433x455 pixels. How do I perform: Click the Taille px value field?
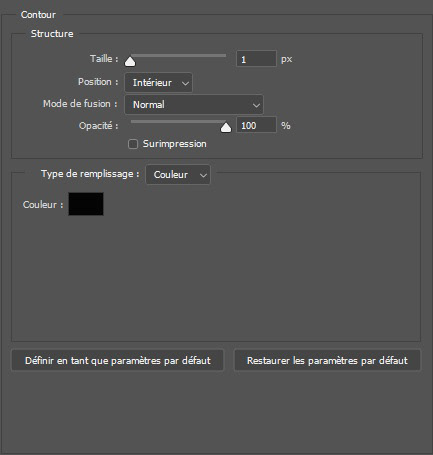click(256, 59)
